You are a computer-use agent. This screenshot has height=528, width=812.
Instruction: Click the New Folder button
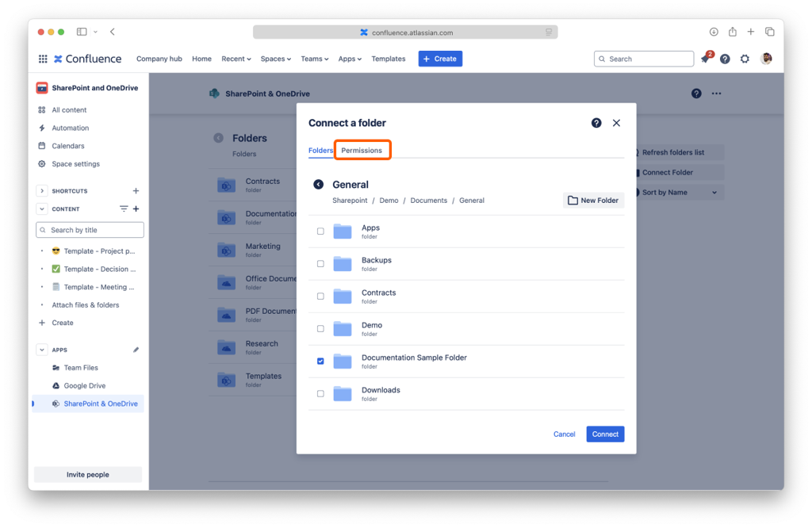tap(593, 201)
